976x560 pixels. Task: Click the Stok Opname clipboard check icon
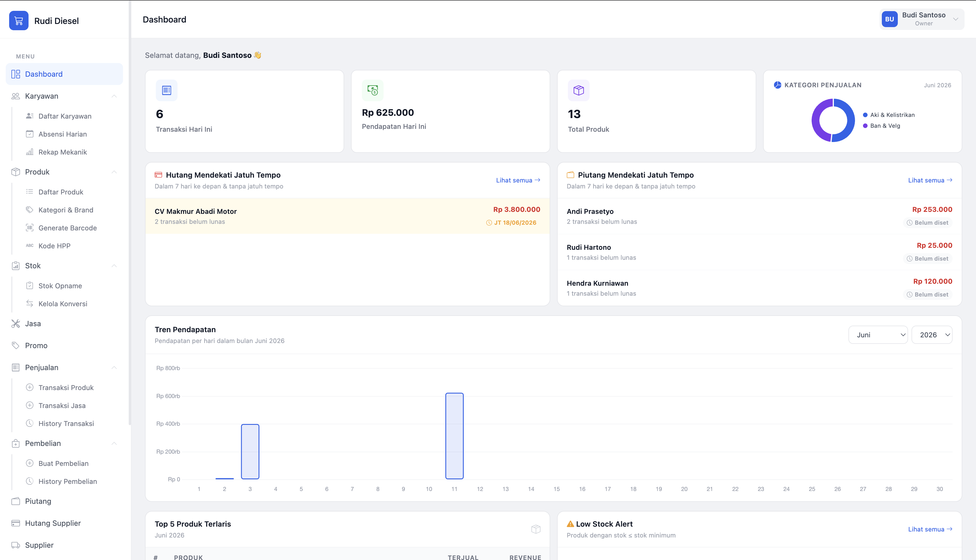(x=30, y=285)
